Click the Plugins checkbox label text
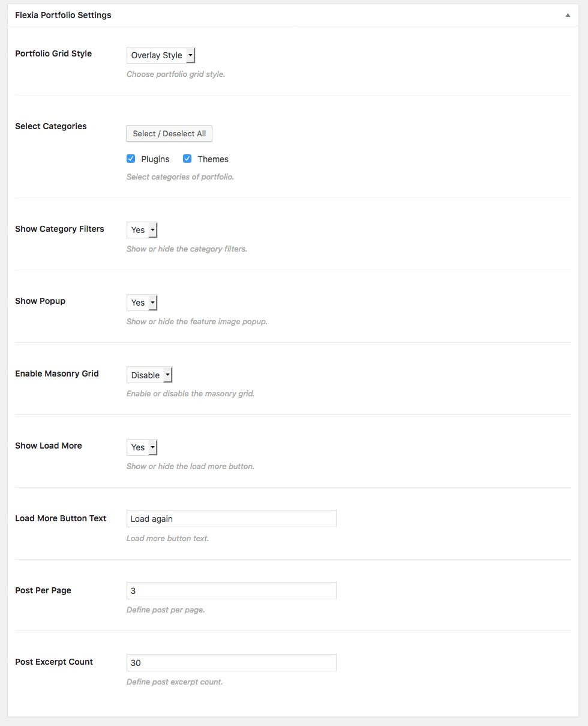 [155, 159]
